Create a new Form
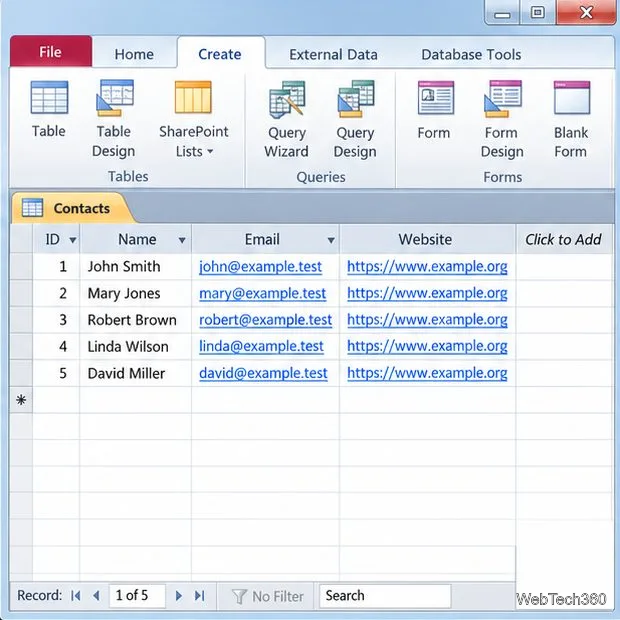Image resolution: width=620 pixels, height=620 pixels. [434, 110]
